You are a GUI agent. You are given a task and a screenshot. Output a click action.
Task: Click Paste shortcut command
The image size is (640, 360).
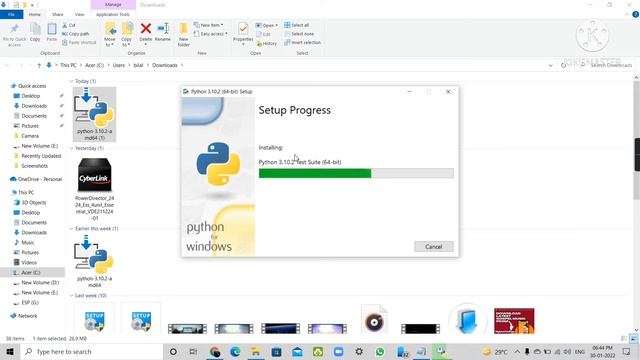79,42
